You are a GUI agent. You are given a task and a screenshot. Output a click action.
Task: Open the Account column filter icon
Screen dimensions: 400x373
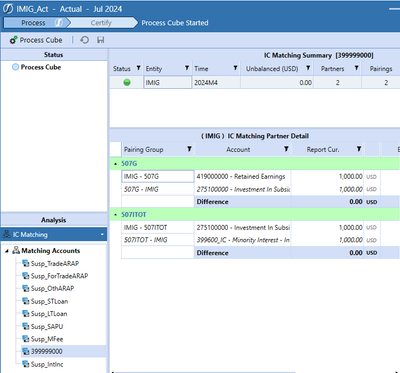pyautogui.click(x=286, y=149)
